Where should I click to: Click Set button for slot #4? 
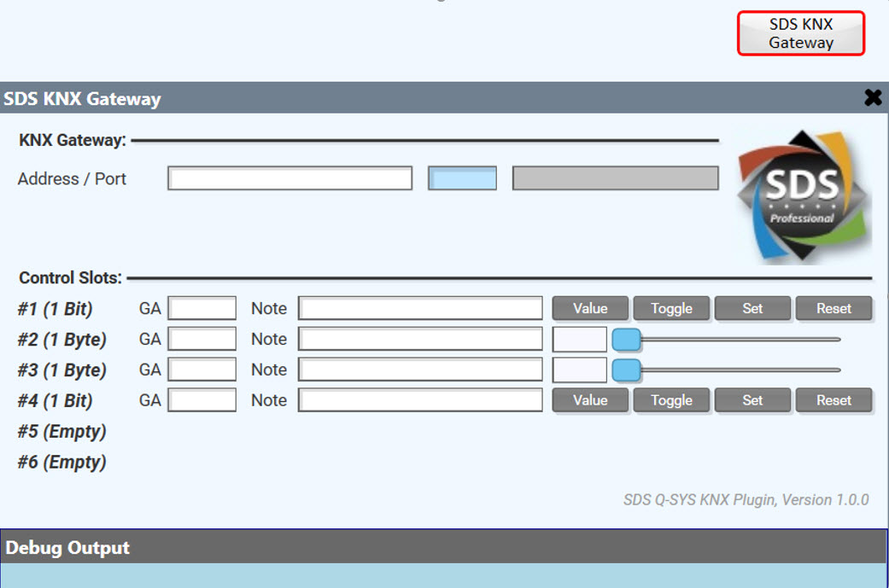pos(752,400)
